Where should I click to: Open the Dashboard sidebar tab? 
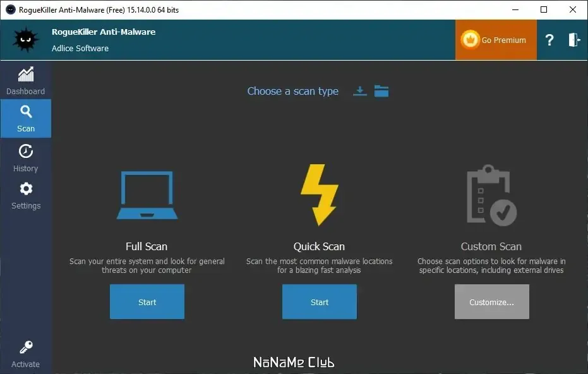25,81
